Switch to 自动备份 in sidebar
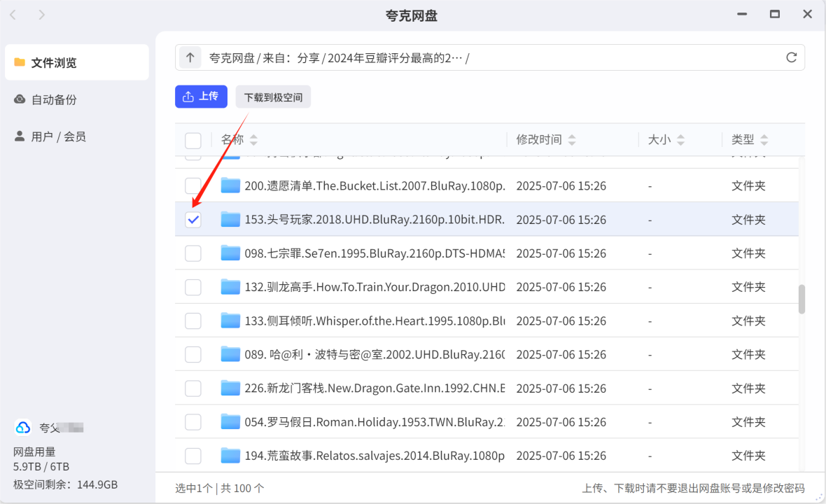Screen dimensions: 826x504 [77, 99]
